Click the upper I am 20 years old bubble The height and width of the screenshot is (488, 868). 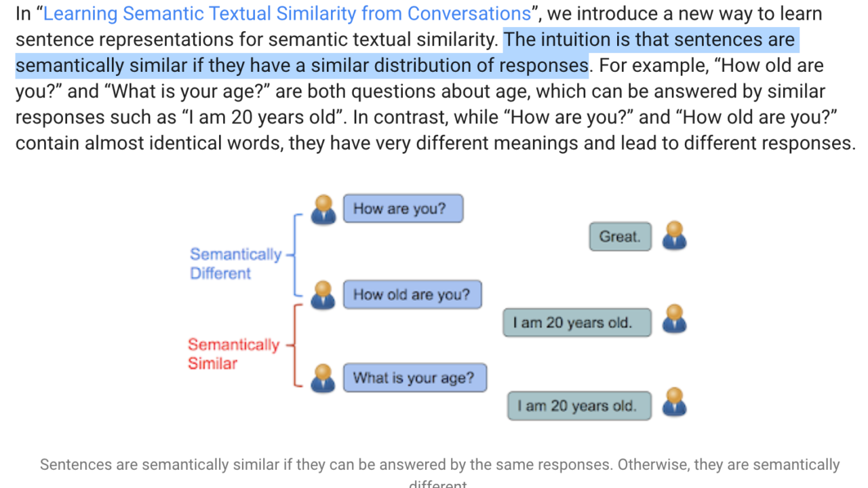point(577,323)
